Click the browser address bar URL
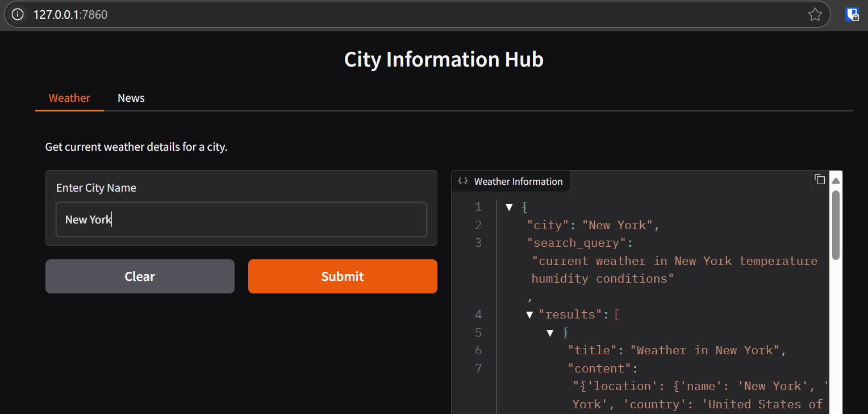This screenshot has width=868, height=414. click(70, 15)
